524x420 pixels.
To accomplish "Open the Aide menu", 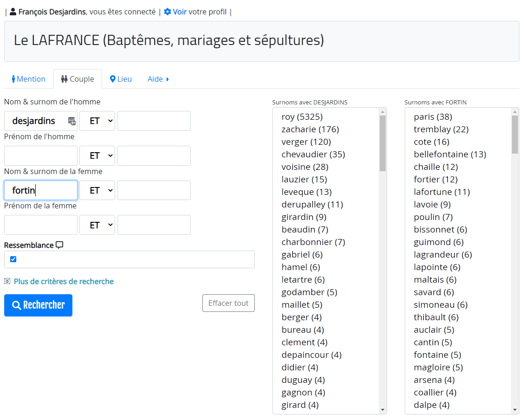I will [x=158, y=79].
